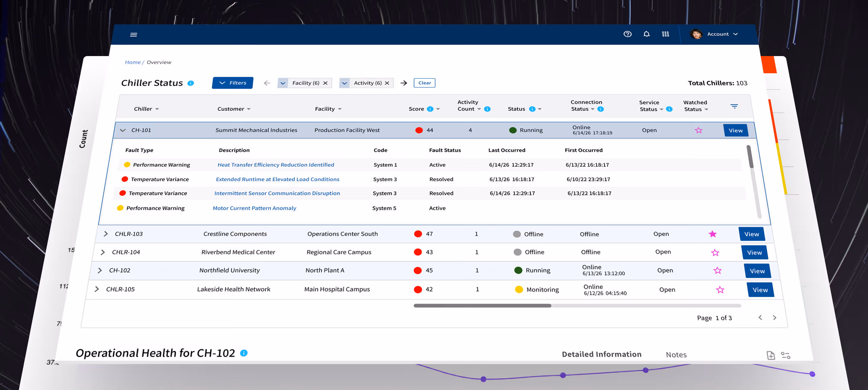The width and height of the screenshot is (868, 390).
Task: Sort by Customer column header
Action: tap(234, 109)
